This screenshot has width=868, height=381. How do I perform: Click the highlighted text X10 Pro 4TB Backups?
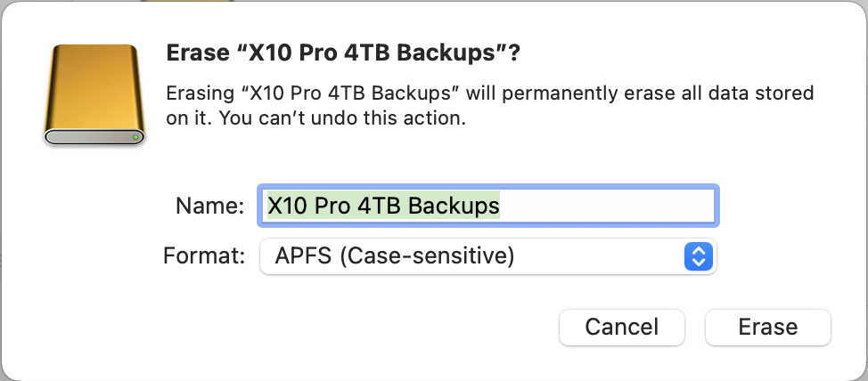(x=383, y=207)
